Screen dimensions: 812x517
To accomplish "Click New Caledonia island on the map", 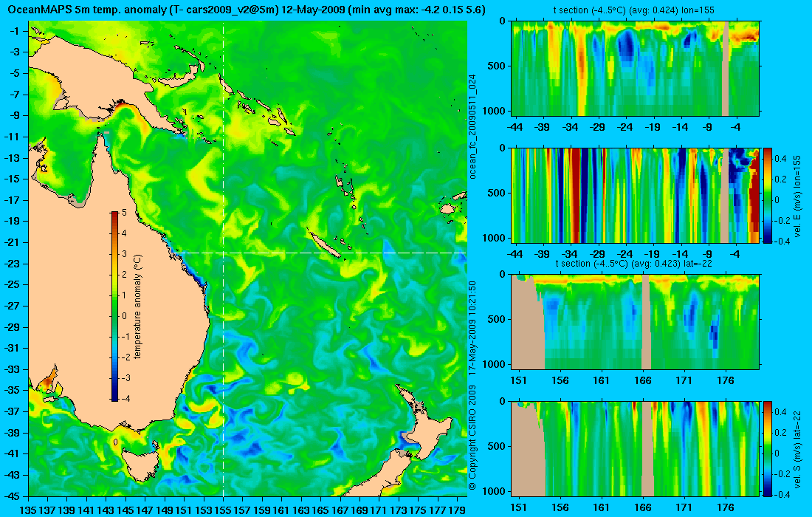I will [325, 244].
